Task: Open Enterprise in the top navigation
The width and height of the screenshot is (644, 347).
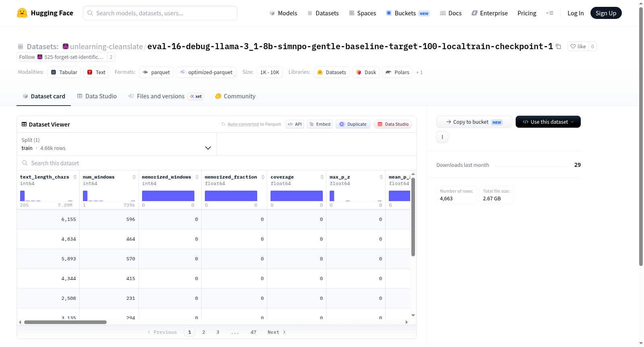Action: (x=489, y=13)
